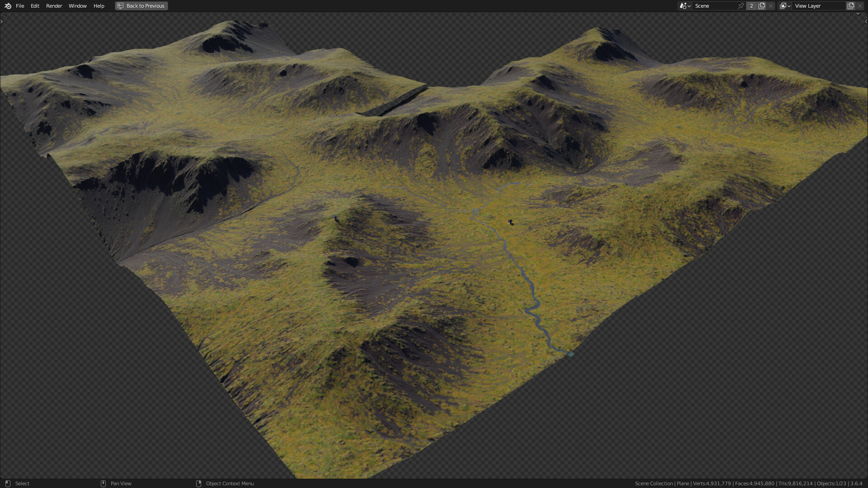This screenshot has width=868, height=488.
Task: Click the Back to Previous button
Action: pos(142,6)
